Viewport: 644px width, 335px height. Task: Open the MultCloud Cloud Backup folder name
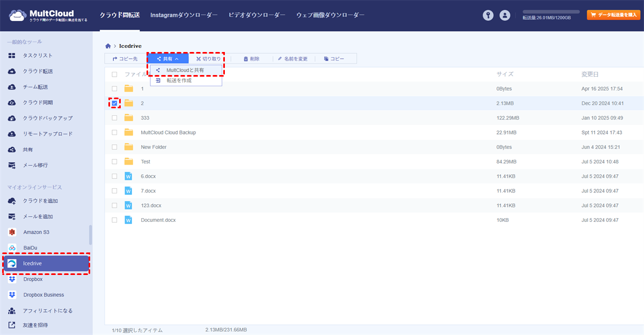click(x=168, y=132)
